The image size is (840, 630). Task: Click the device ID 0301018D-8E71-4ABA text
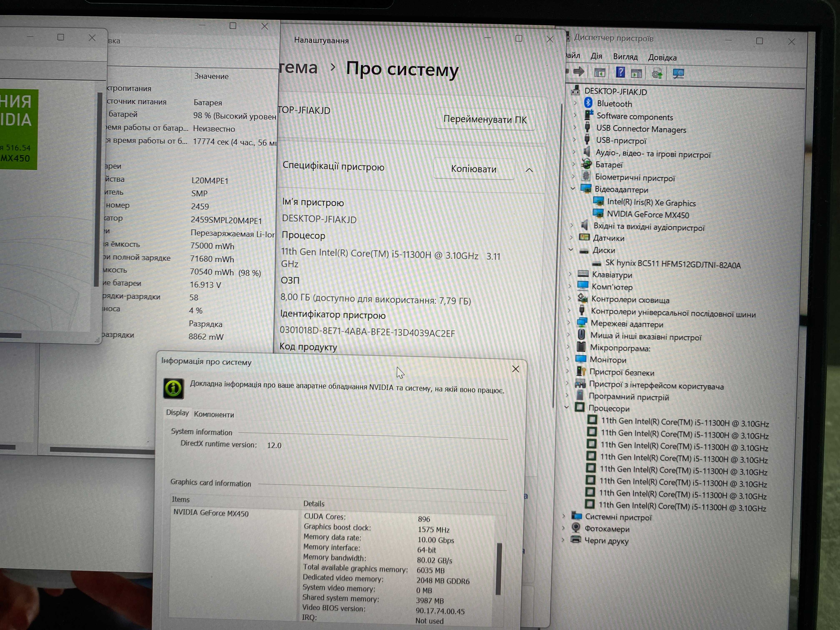[367, 331]
